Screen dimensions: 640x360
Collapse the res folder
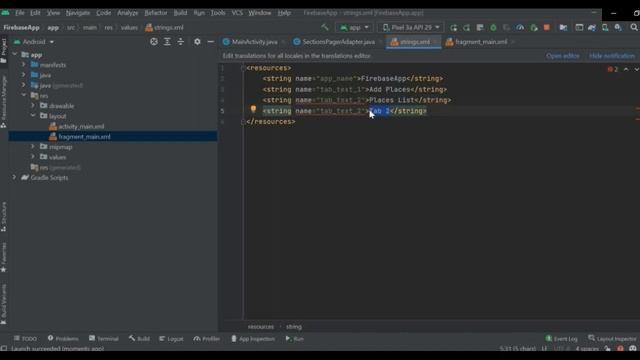click(x=24, y=95)
